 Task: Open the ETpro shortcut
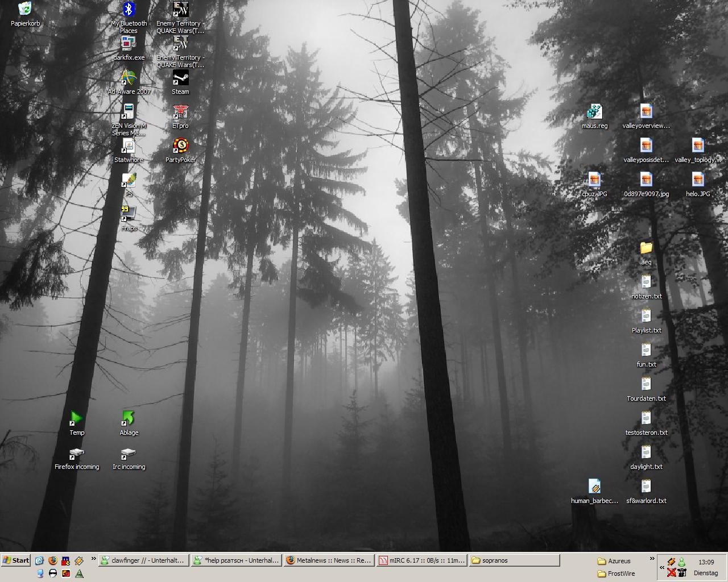[x=180, y=116]
